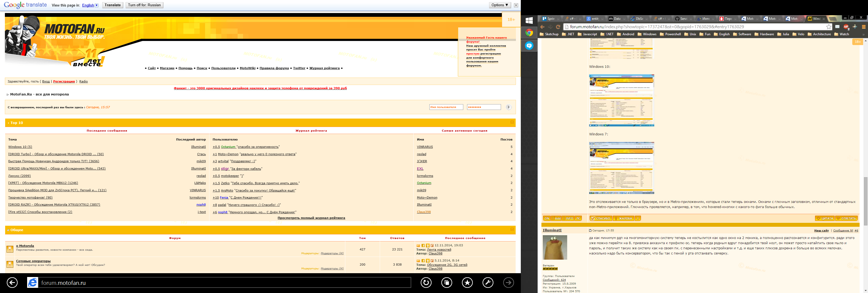Screen dimensions: 868x293
Task: Open the MotoWiki navigation link
Action: [247, 68]
